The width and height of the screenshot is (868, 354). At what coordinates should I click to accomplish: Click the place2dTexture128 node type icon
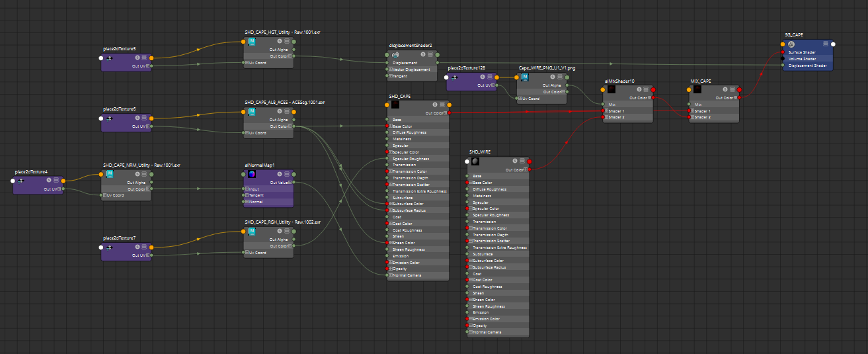coord(455,77)
